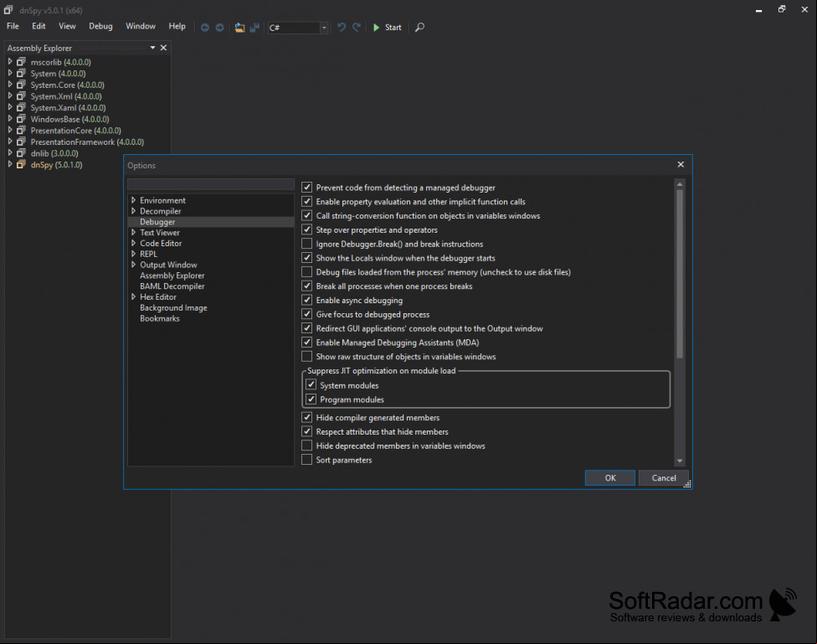Viewport: 817px width, 644px height.
Task: Expand the Code Editor options node
Action: 133,243
